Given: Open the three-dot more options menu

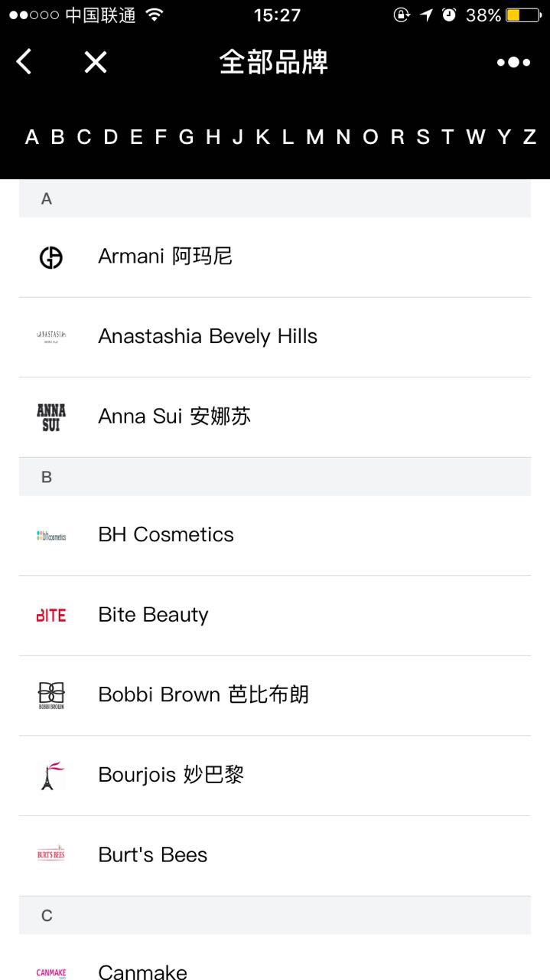Looking at the screenshot, I should pos(513,62).
